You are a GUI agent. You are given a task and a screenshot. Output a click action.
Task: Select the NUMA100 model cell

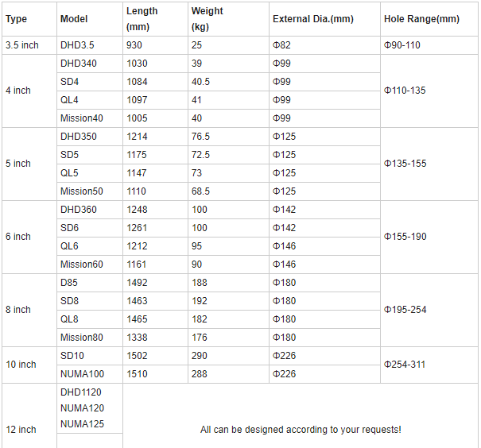[x=81, y=374]
